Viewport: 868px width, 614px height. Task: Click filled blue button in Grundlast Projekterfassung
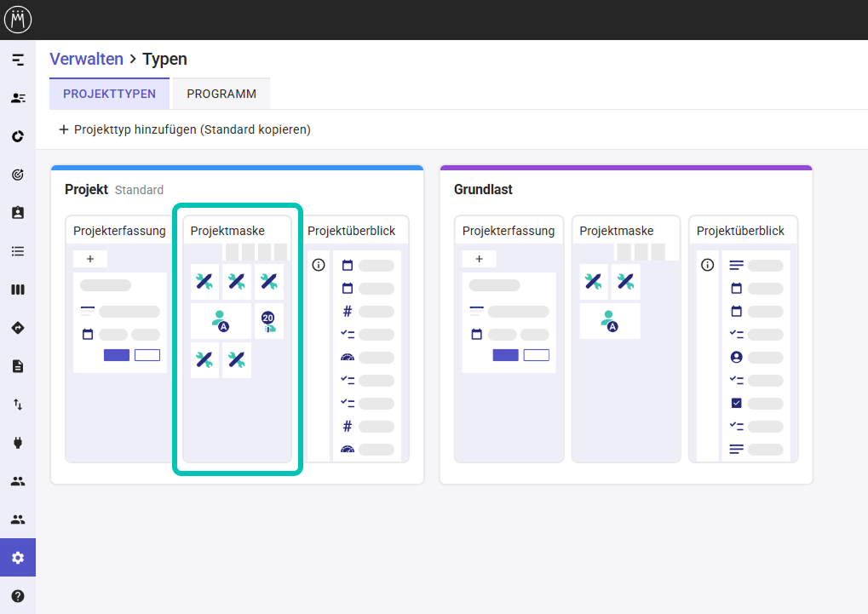[x=505, y=355]
